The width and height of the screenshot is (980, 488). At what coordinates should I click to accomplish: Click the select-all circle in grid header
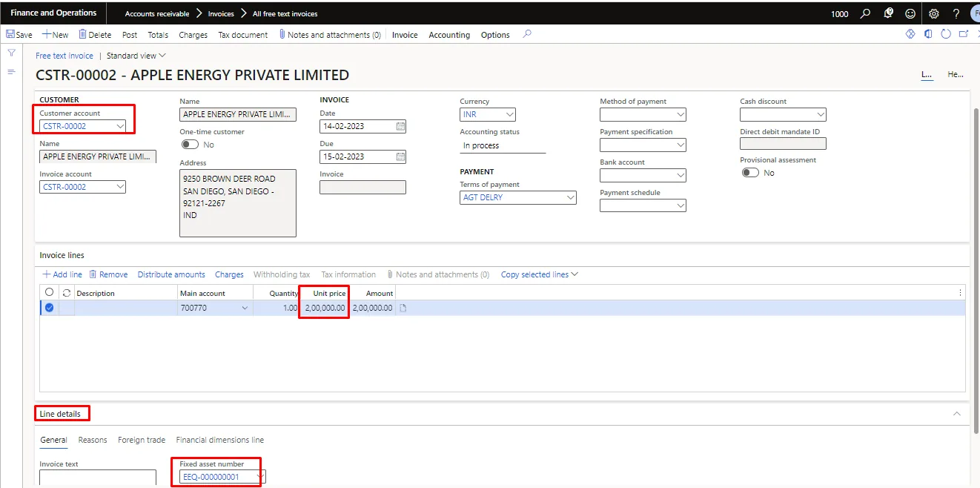click(x=50, y=292)
